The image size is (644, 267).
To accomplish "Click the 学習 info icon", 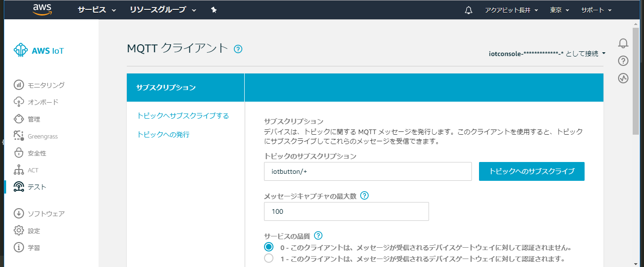I will click(19, 248).
